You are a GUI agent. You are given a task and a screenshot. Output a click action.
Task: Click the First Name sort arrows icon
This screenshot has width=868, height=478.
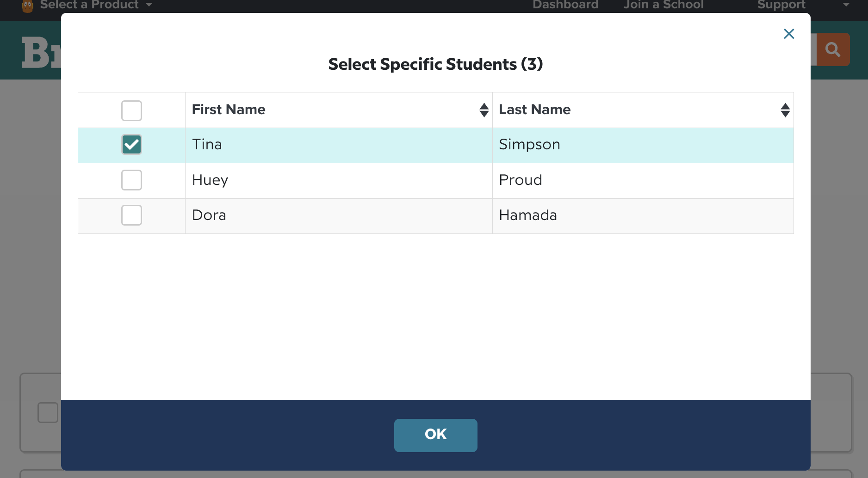click(x=484, y=110)
